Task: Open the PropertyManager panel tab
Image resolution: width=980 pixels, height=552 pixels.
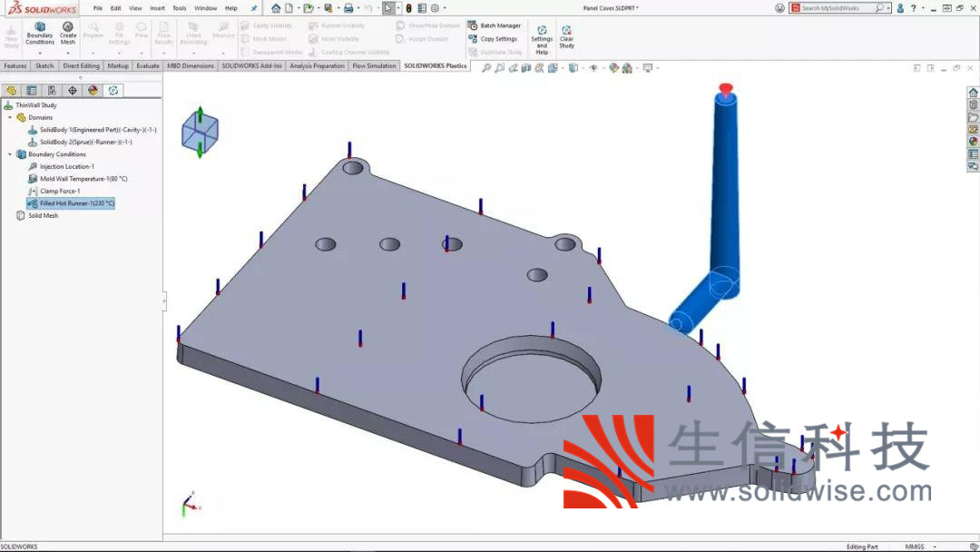Action: [x=32, y=91]
